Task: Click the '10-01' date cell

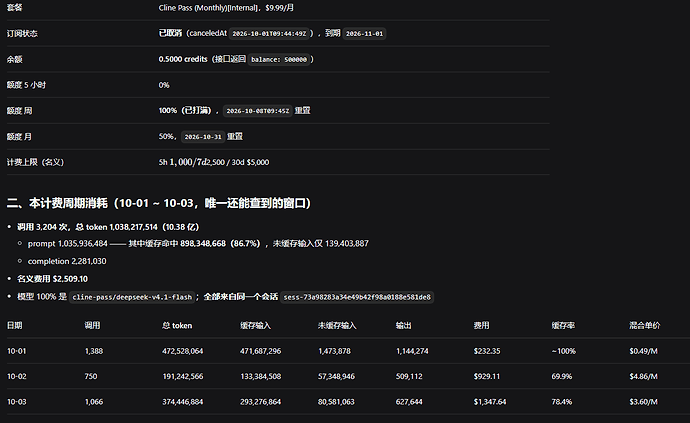Action: [x=17, y=351]
